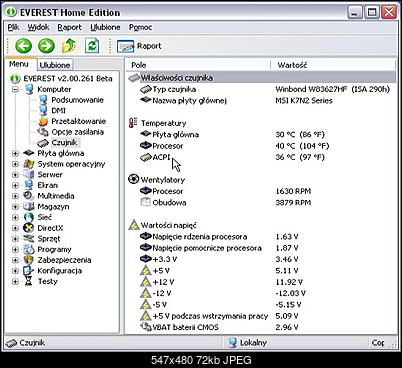This screenshot has width=402, height=368.
Task: Switch to the Ulubione tab in the sidebar
Action: click(x=55, y=65)
